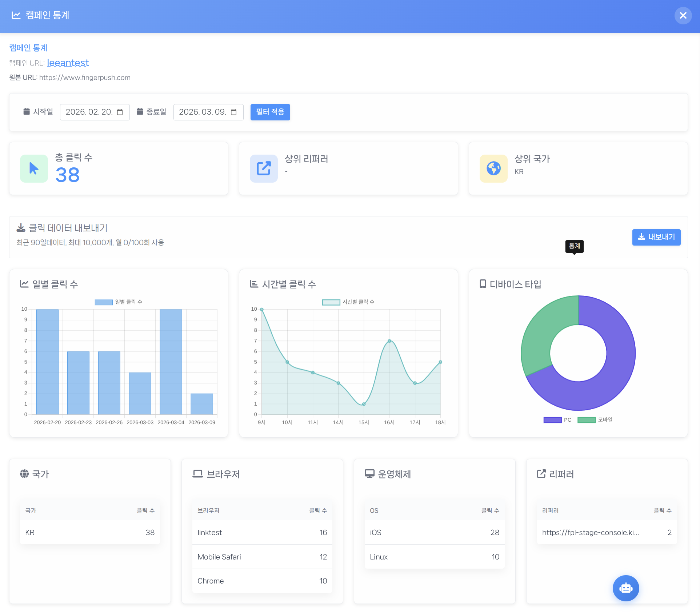Viewport: 700px width, 613px height.
Task: Click the globe icon in top country card
Action: pos(493,168)
